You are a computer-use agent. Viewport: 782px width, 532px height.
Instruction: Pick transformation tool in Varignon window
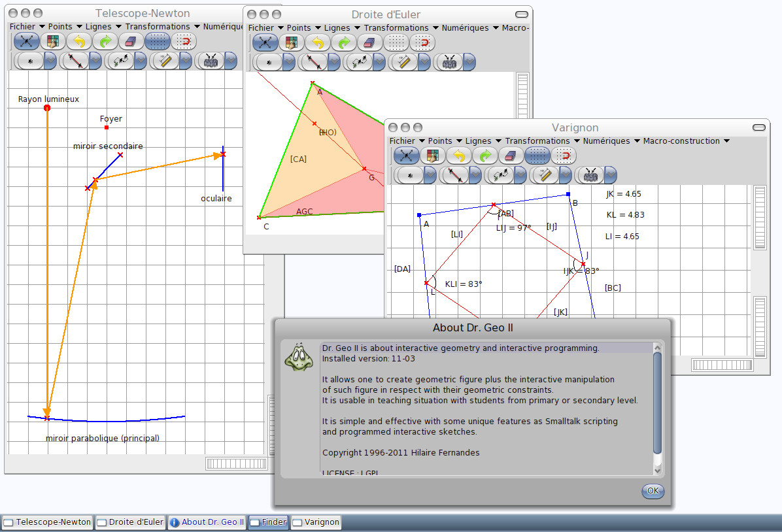pos(500,176)
